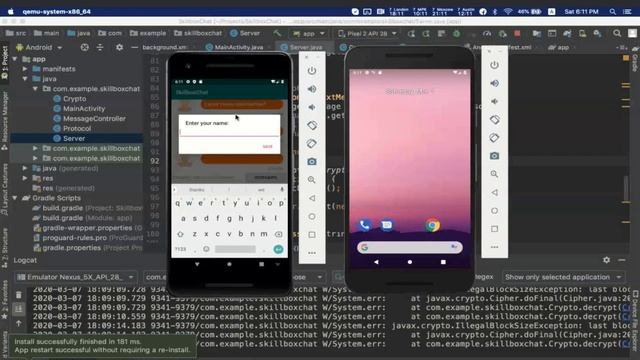The image size is (640, 360).
Task: Open more options on right emulator toolbar
Action: (x=494, y=247)
